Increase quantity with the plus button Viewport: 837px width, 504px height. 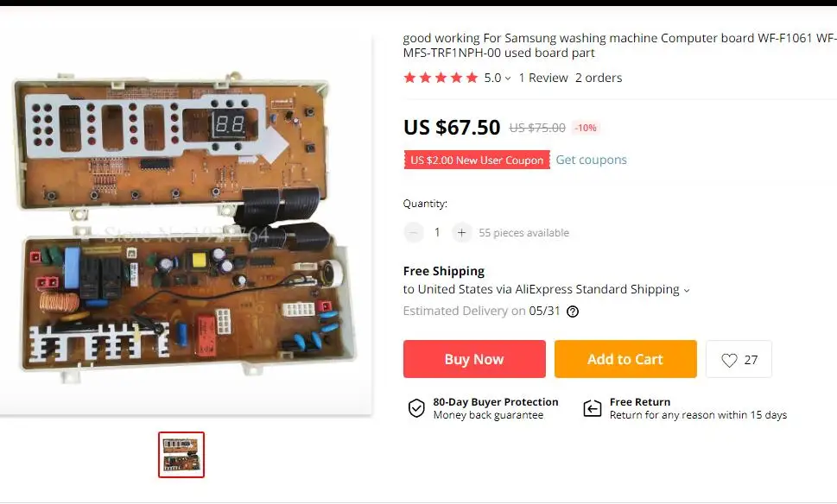tap(462, 232)
